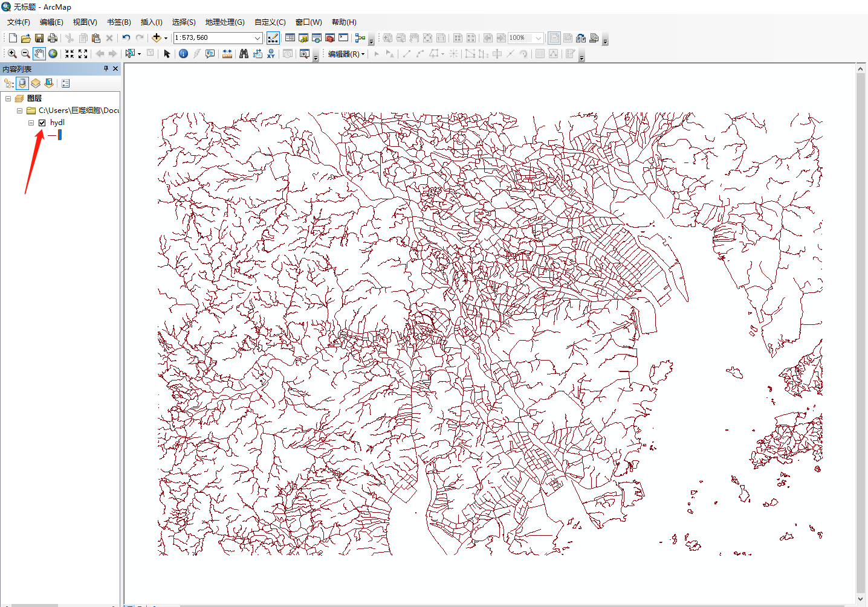868x607 pixels.
Task: Open the Go To XY tool
Action: pyautogui.click(x=271, y=53)
